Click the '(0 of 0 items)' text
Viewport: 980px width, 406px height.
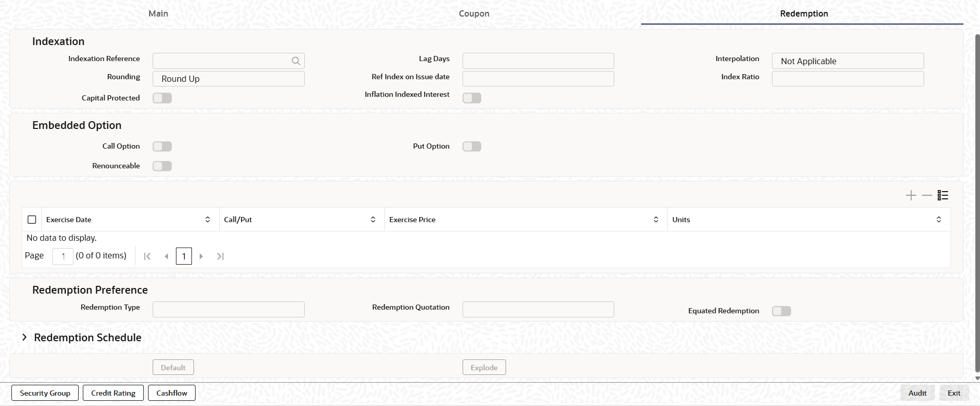point(101,256)
